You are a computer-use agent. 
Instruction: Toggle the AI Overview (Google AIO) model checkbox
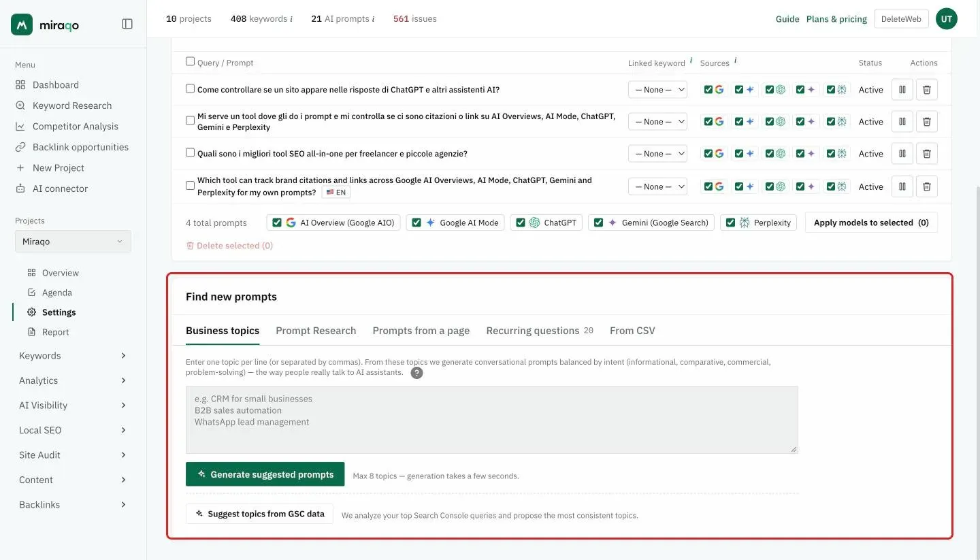click(x=277, y=223)
